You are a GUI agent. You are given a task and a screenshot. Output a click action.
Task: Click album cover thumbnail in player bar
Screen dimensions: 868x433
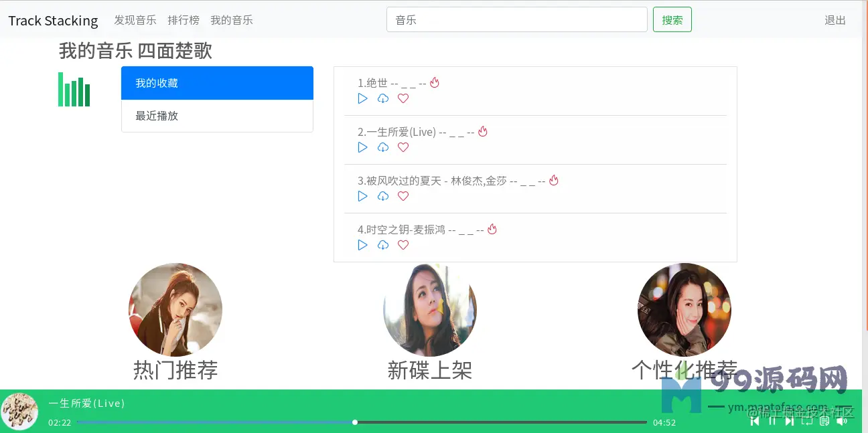(19, 411)
